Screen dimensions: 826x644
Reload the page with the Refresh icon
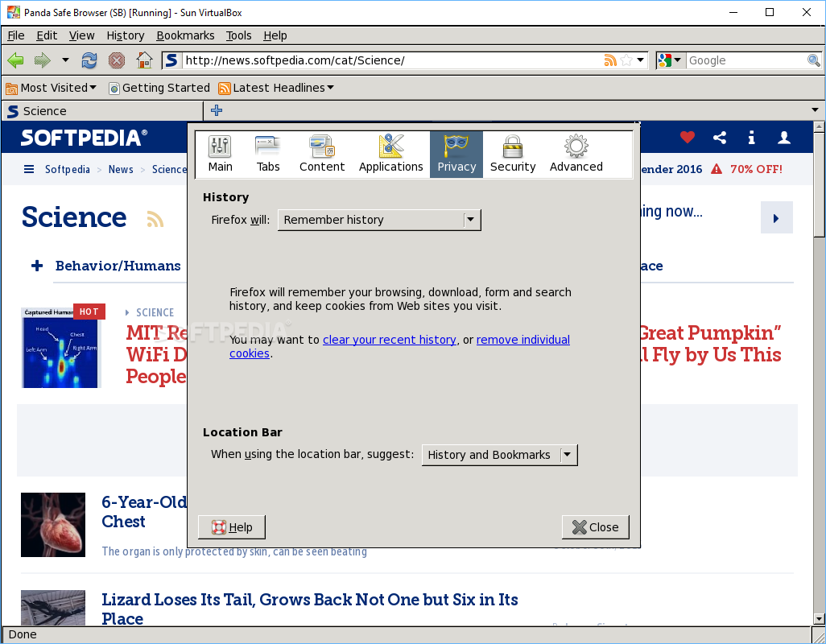point(89,60)
